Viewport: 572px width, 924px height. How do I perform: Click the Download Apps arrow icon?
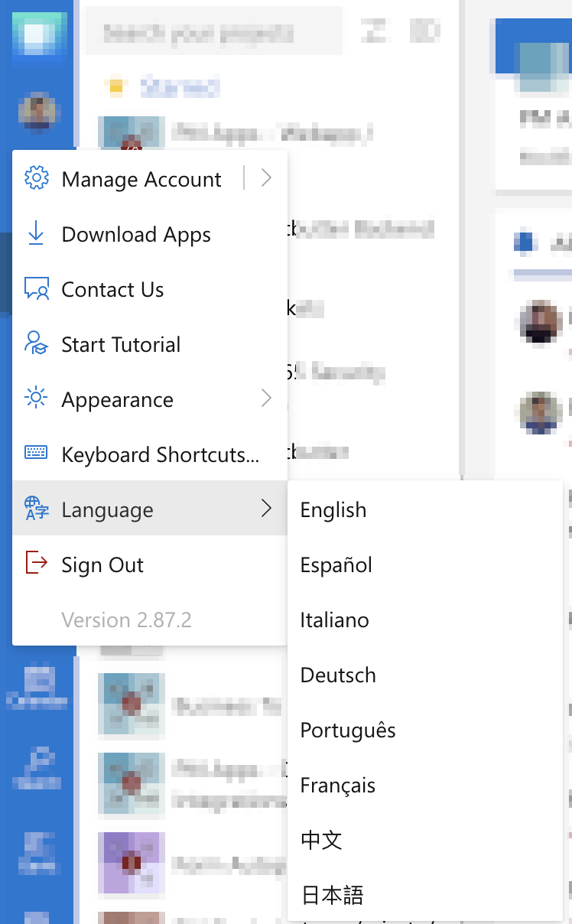coord(36,234)
